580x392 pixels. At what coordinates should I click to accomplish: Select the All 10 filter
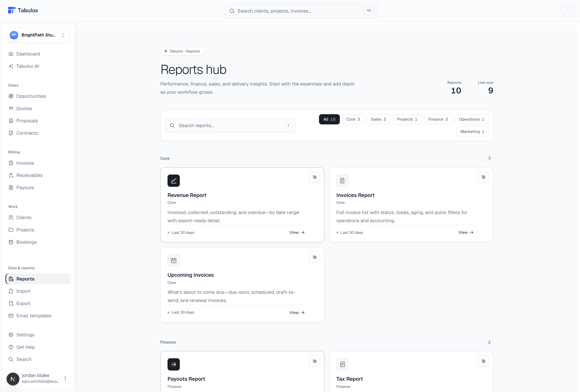point(329,119)
